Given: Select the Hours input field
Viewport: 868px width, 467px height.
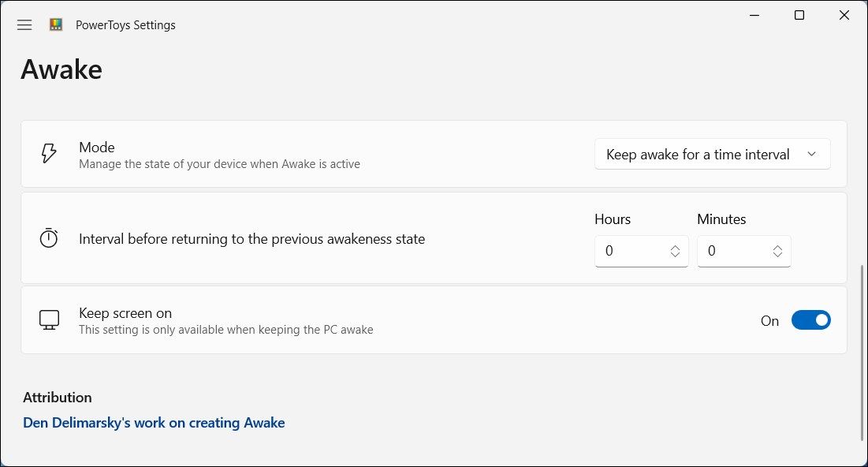Looking at the screenshot, I should (631, 250).
